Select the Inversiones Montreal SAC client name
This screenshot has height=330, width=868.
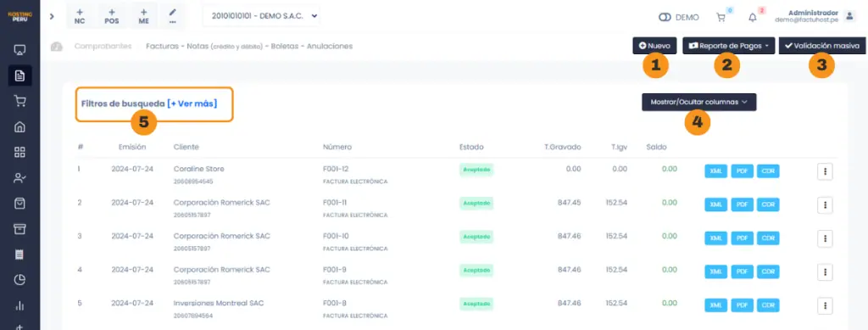[218, 303]
